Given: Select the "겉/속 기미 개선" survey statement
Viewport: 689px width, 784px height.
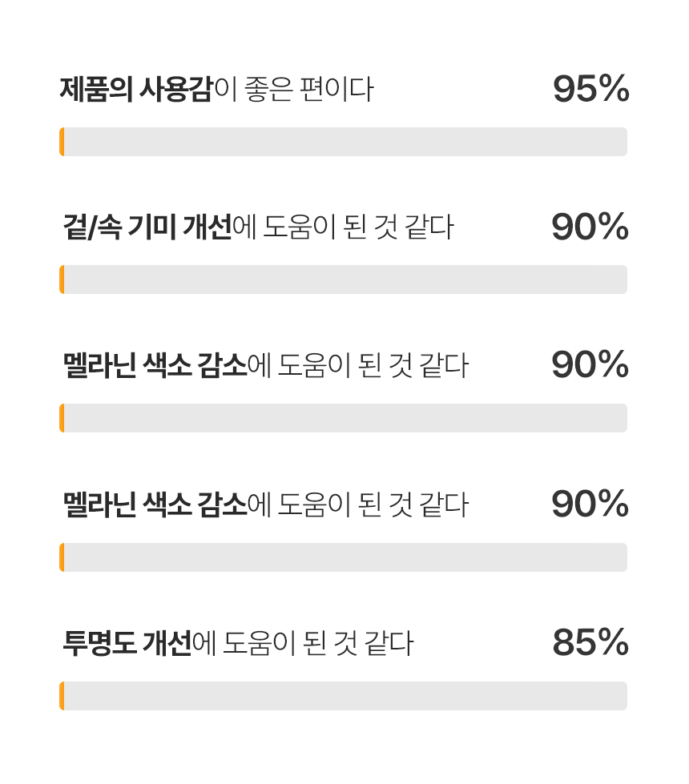Looking at the screenshot, I should (x=258, y=227).
